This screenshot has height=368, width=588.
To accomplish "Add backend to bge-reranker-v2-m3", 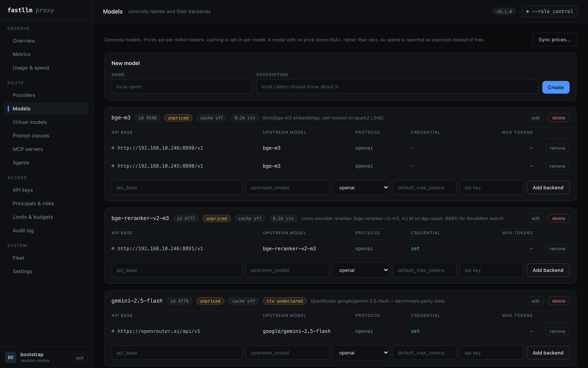I will pyautogui.click(x=548, y=270).
